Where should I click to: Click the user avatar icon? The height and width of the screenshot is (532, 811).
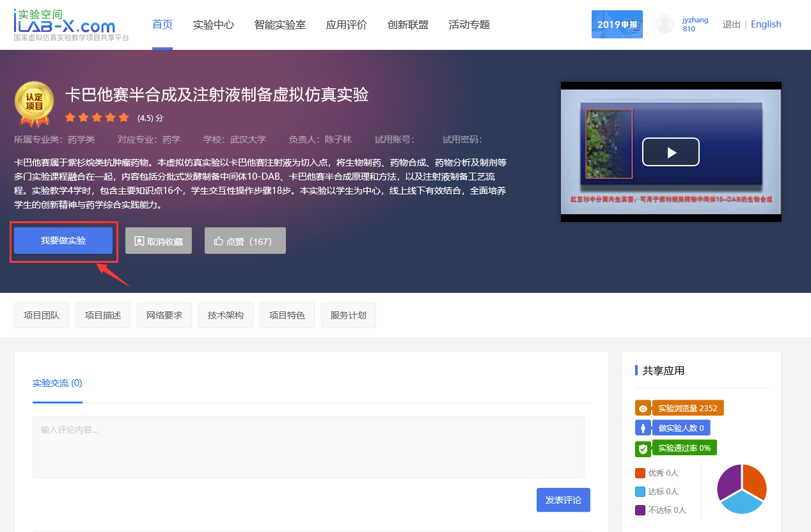click(x=665, y=24)
